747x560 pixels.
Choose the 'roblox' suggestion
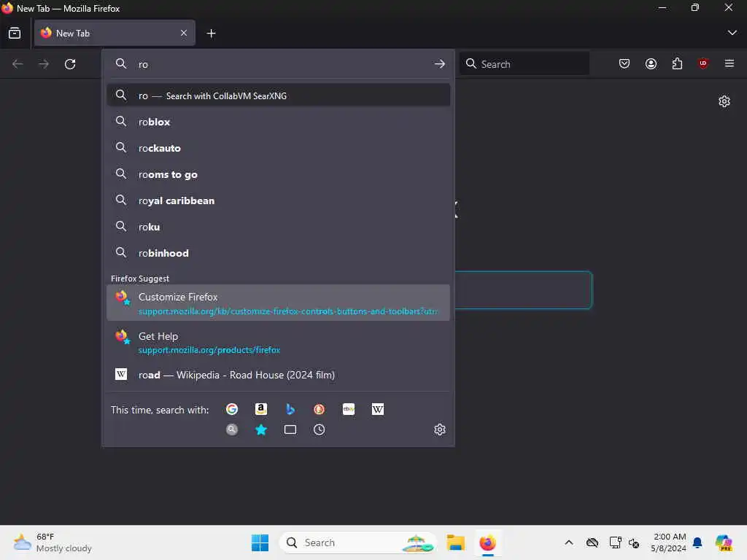(x=279, y=122)
